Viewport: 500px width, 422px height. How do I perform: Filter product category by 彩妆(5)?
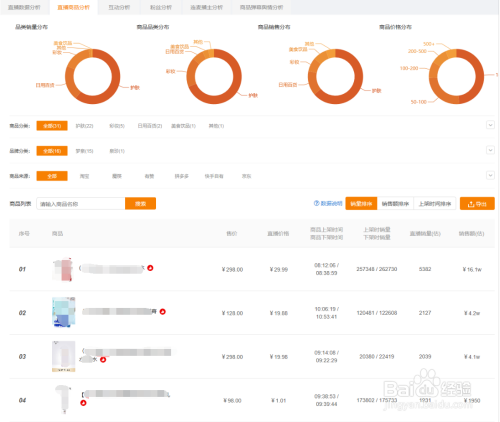pyautogui.click(x=117, y=126)
